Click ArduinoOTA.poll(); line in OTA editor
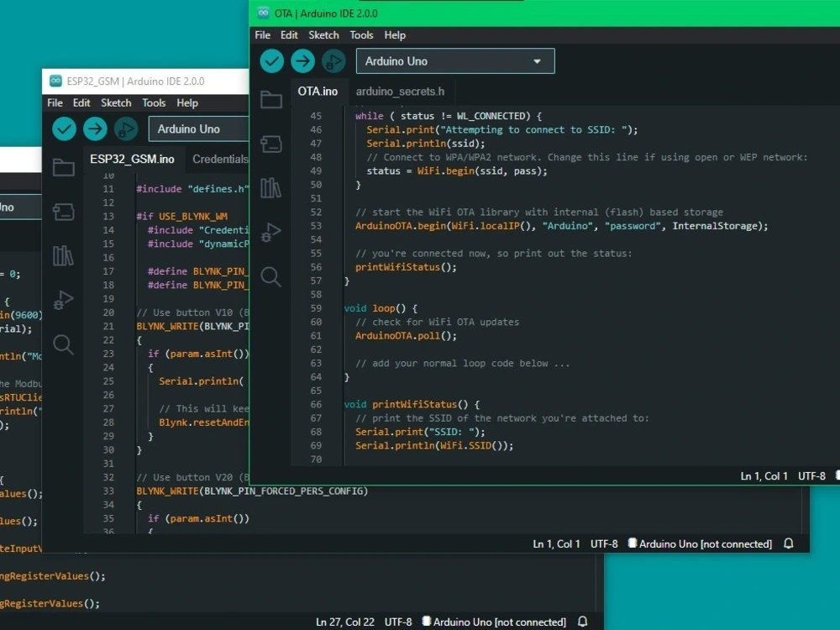The height and width of the screenshot is (630, 840). tap(406, 335)
